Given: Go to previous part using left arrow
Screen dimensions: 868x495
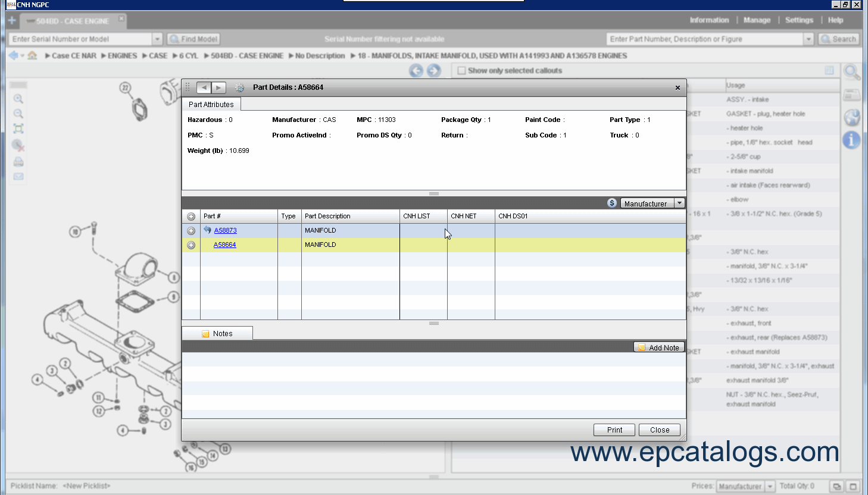Looking at the screenshot, I should coord(204,87).
